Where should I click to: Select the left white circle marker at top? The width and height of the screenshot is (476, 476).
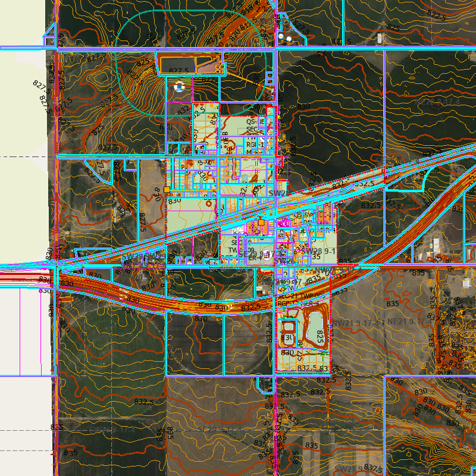coord(280,37)
